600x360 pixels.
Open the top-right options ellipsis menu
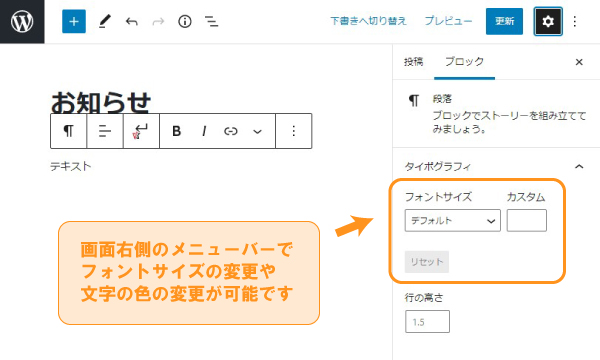pyautogui.click(x=575, y=21)
